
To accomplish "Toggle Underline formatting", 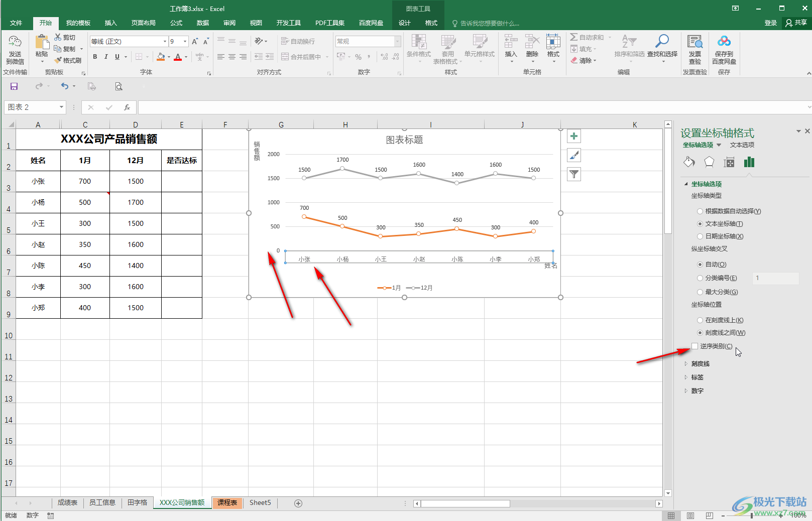I will click(x=117, y=57).
